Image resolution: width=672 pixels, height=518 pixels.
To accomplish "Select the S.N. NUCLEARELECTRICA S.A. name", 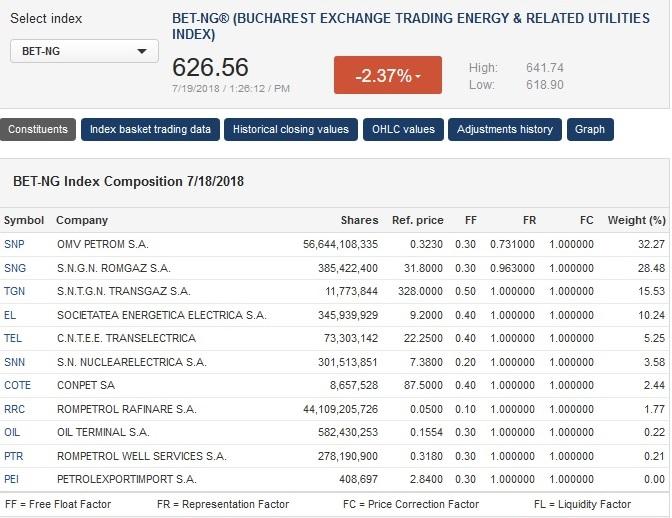I will click(132, 362).
